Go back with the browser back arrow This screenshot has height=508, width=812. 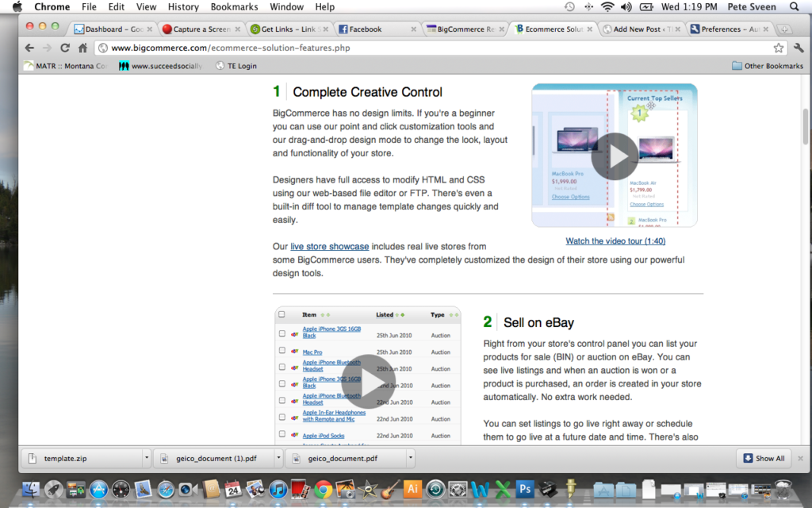[29, 48]
